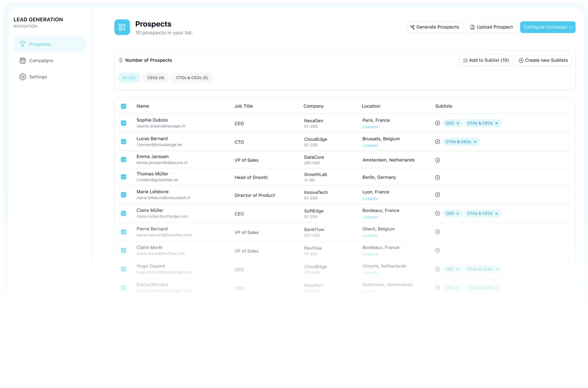
Task: Add Marie Lefebvre to a sublist with plus icon
Action: [437, 195]
